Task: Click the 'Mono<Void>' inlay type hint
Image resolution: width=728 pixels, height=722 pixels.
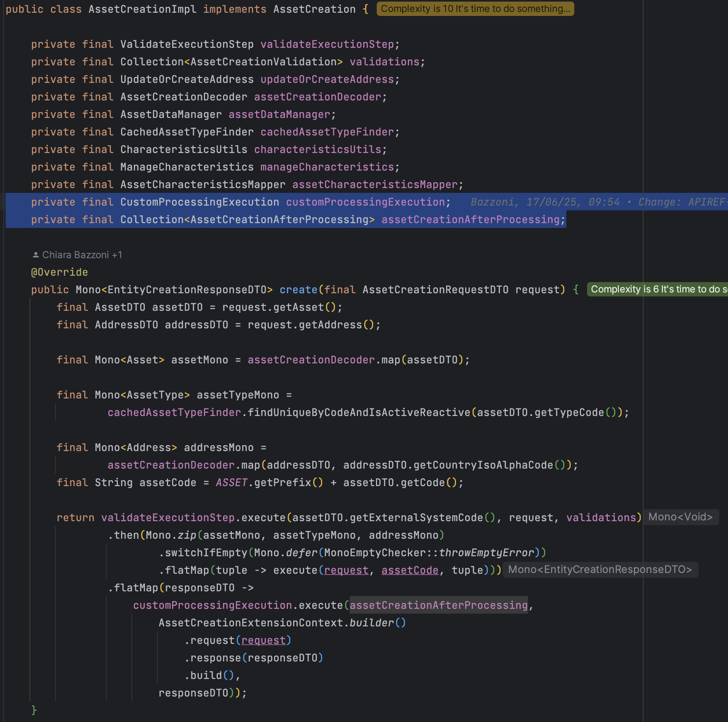Action: pos(680,517)
